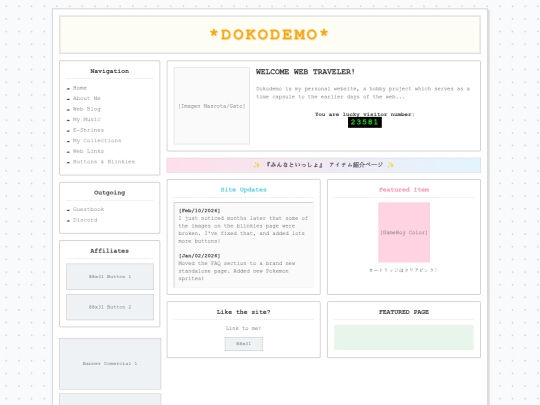Click the Site Updates heading

(243, 190)
